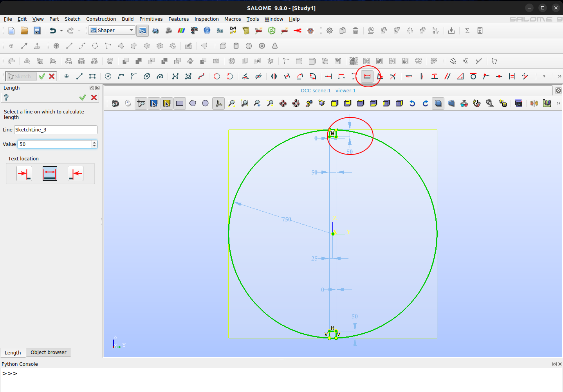Click the Box primitive icon
Viewport: 563px width, 392px height.
(223, 46)
